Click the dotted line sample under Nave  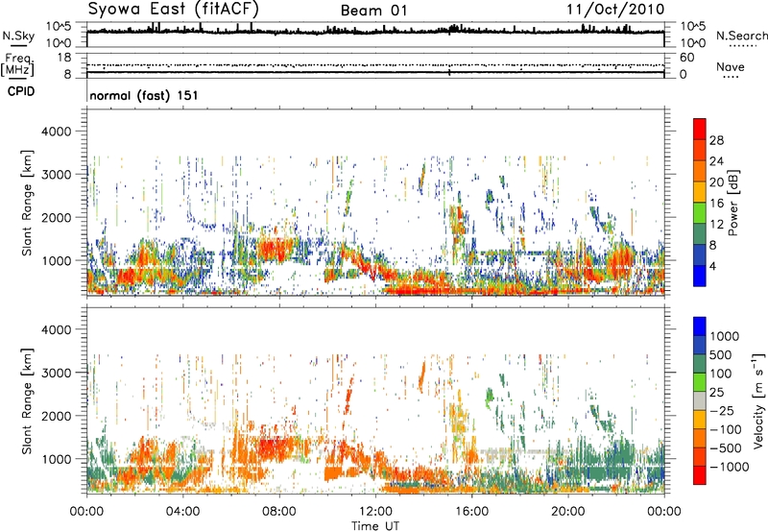point(731,77)
